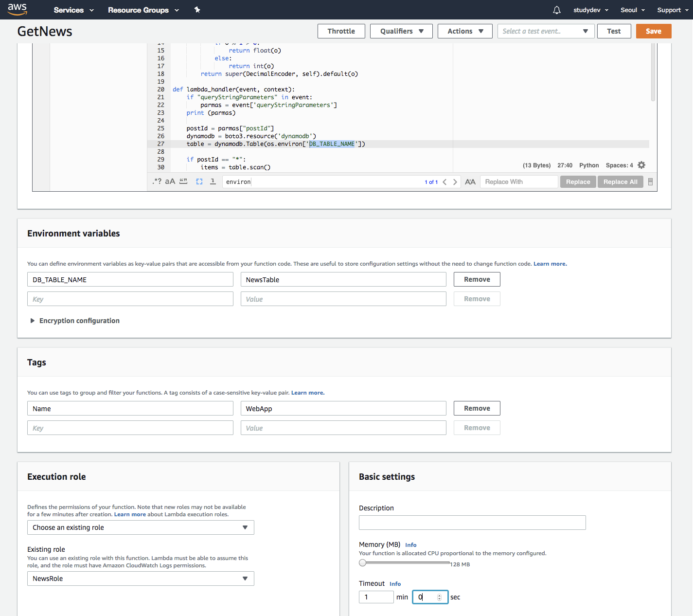Click the Timeout minutes field
Viewport: 693px width, 616px height.
coord(376,597)
